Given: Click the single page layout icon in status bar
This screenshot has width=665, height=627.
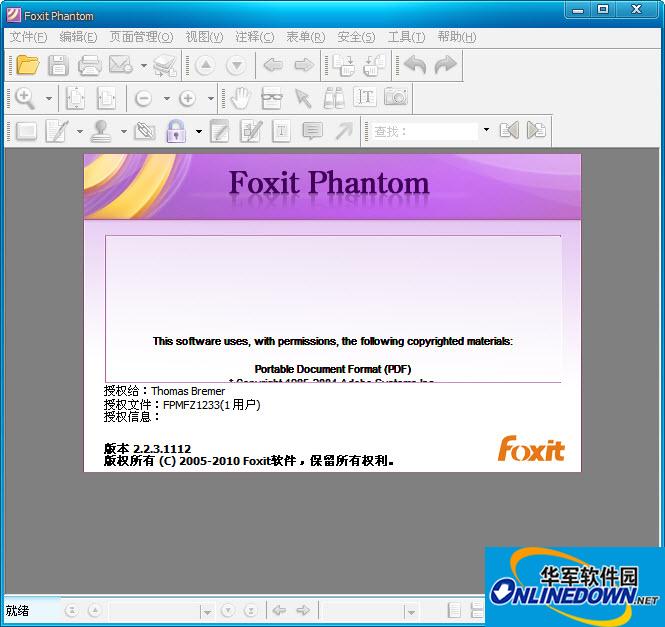Looking at the screenshot, I should 454,611.
